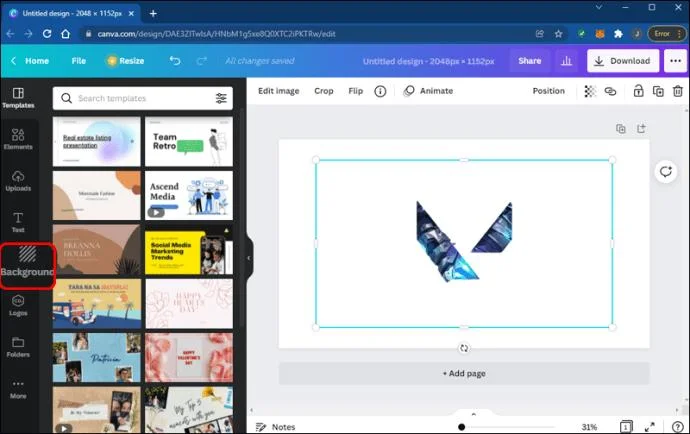Open a new browser tab
This screenshot has height=434, width=690.
click(x=153, y=14)
